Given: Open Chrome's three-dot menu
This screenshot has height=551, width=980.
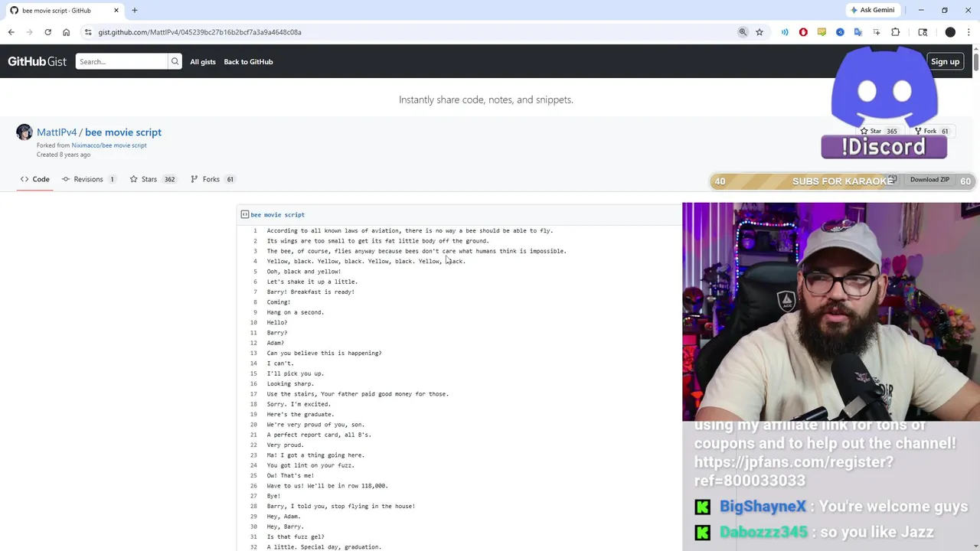Looking at the screenshot, I should pos(969,32).
